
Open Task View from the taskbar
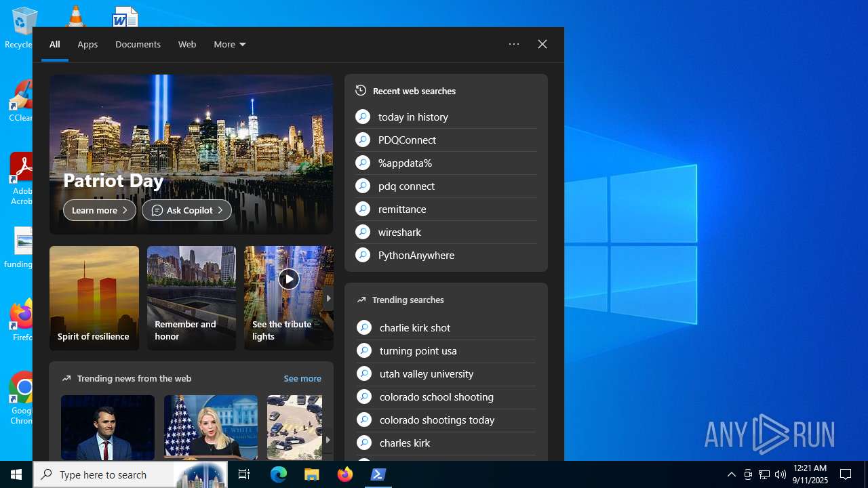pyautogui.click(x=244, y=474)
